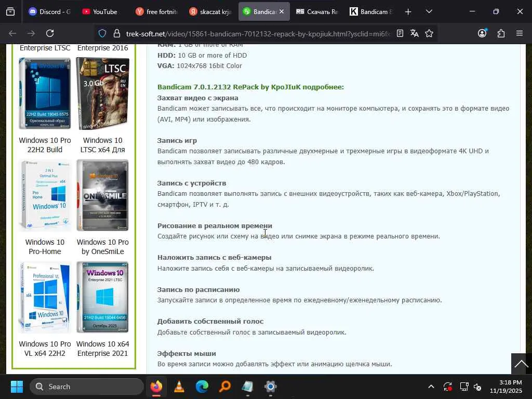Image resolution: width=532 pixels, height=399 pixels.
Task: Toggle reader view icon
Action: tap(400, 33)
